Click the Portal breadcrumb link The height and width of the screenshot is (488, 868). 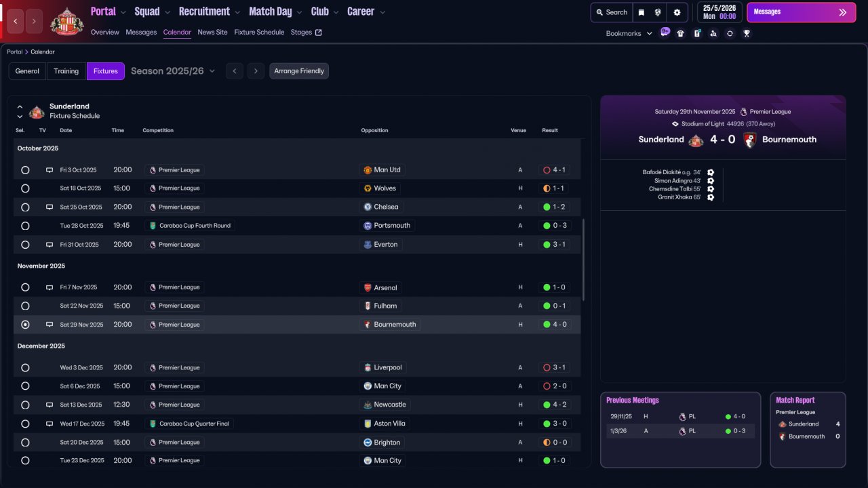click(x=14, y=52)
